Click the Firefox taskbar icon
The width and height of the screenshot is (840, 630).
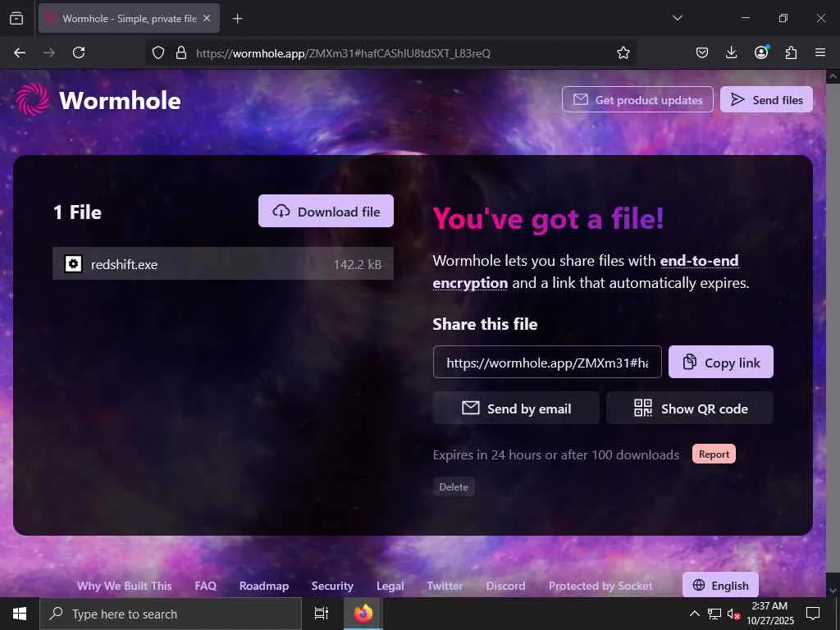point(363,614)
